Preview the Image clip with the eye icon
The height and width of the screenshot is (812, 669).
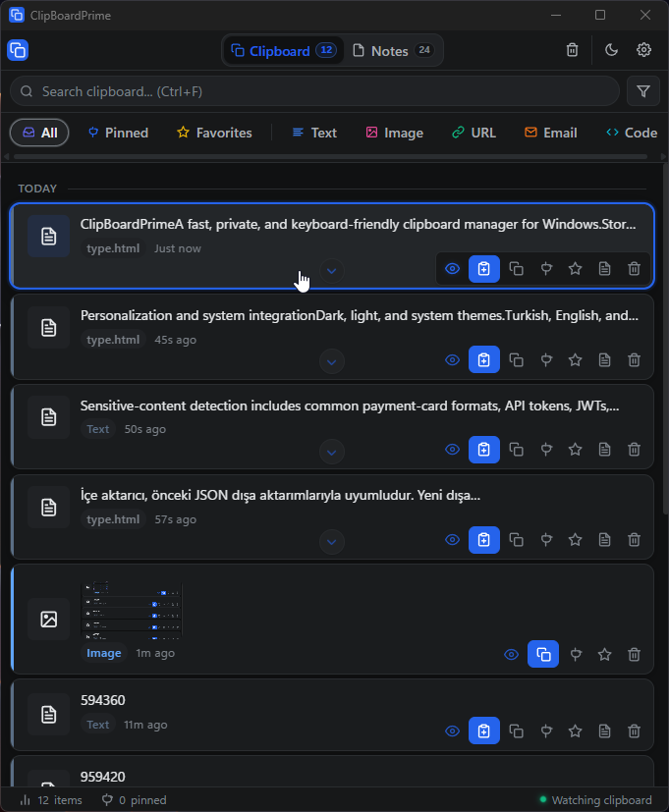512,655
